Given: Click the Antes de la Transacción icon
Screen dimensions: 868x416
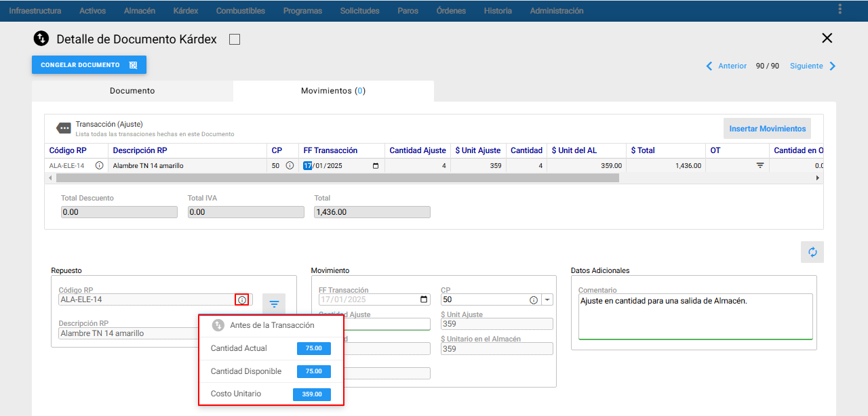Looking at the screenshot, I should tap(218, 325).
